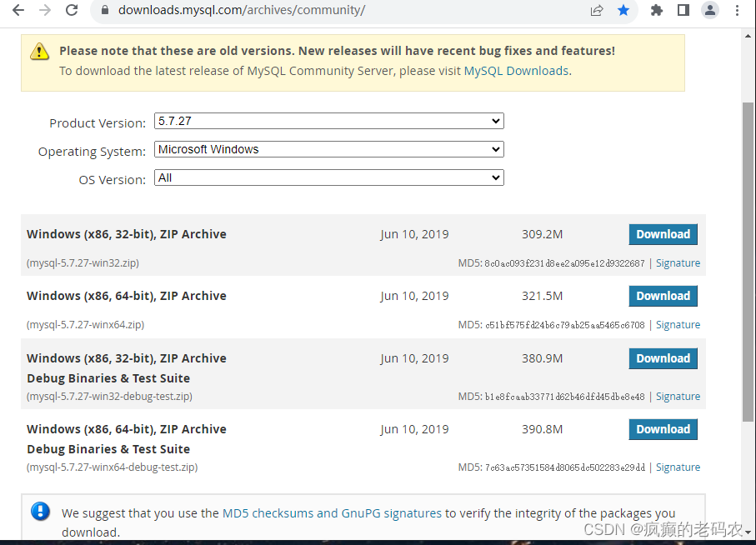Select the MD5 hash starting 8c0ac093
This screenshot has height=545, width=756.
[x=564, y=263]
